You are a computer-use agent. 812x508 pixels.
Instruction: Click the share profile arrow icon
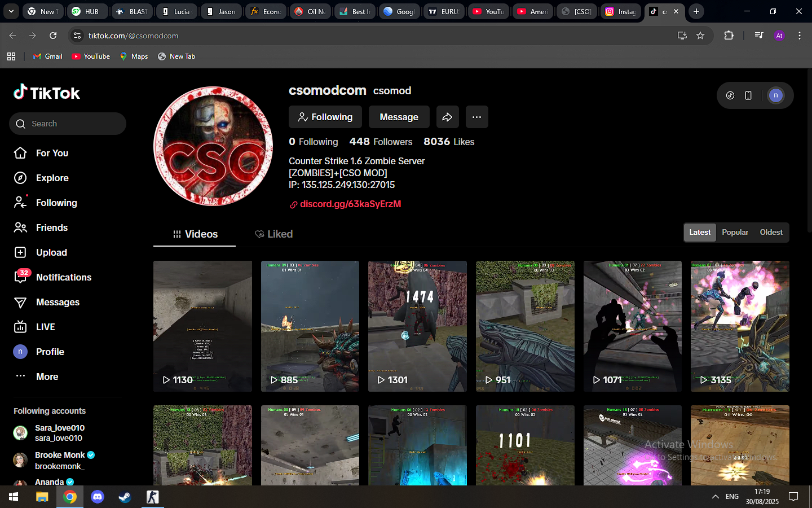coord(447,117)
